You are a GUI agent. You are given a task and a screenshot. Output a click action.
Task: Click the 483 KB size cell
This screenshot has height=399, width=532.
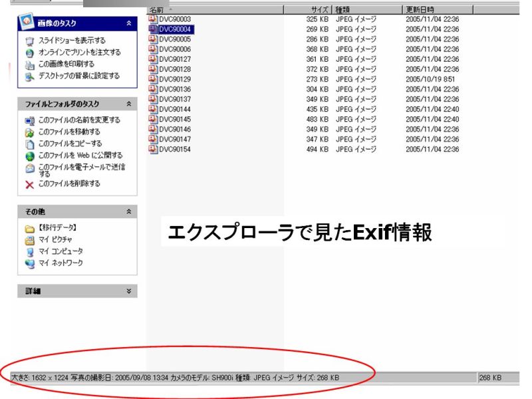(x=317, y=119)
